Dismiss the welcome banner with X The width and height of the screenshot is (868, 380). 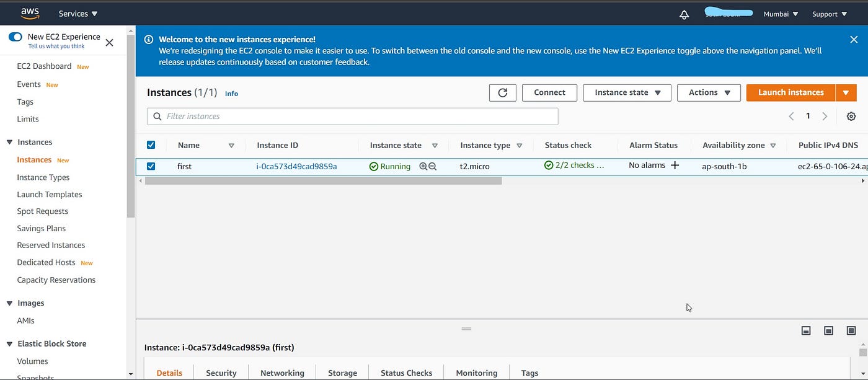pos(854,39)
